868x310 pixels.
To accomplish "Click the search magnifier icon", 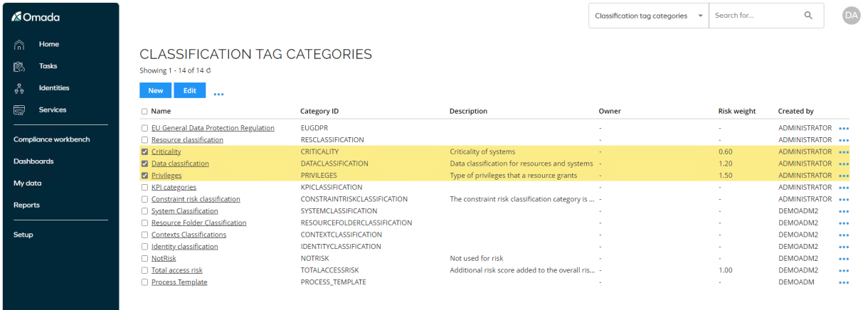I will [808, 16].
